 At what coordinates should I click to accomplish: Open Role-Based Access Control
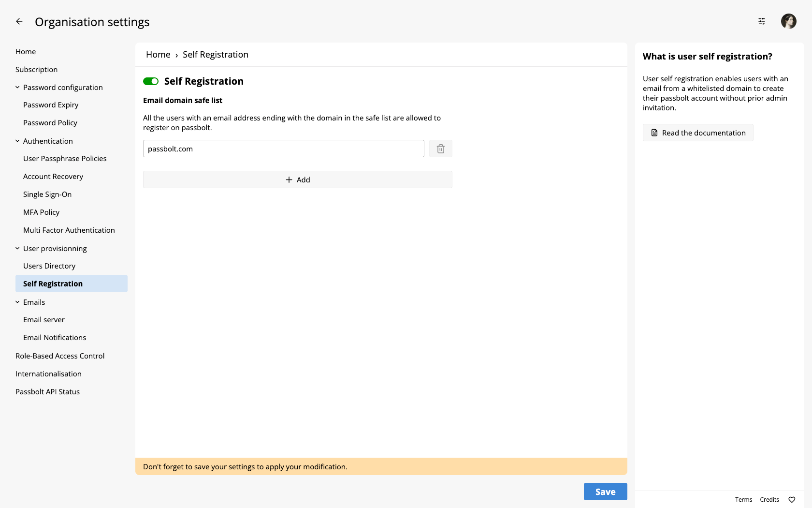[60, 356]
